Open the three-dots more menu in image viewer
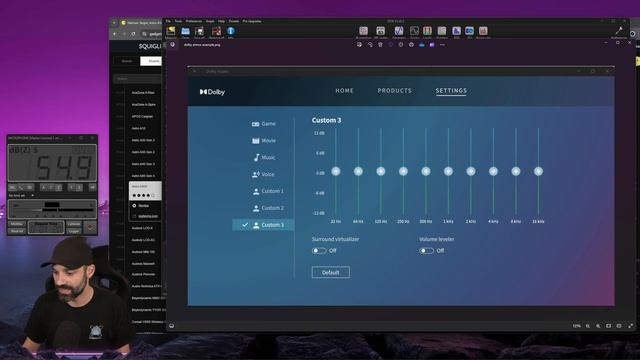 click(442, 45)
